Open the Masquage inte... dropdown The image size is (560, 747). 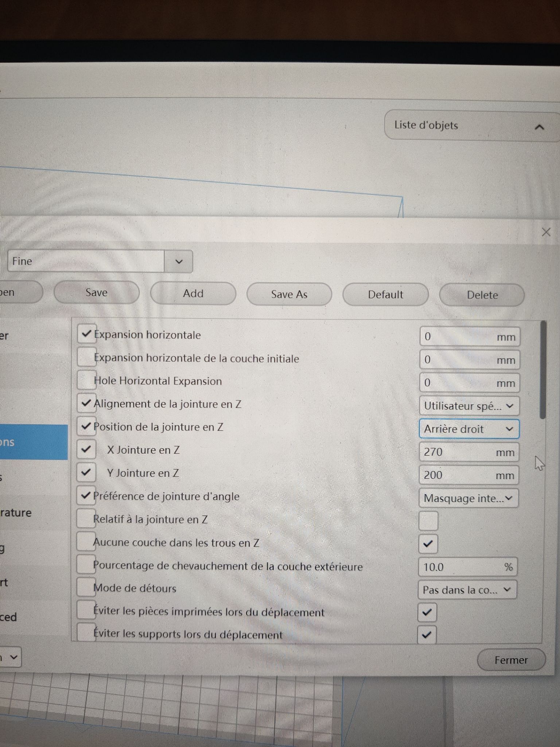(468, 498)
